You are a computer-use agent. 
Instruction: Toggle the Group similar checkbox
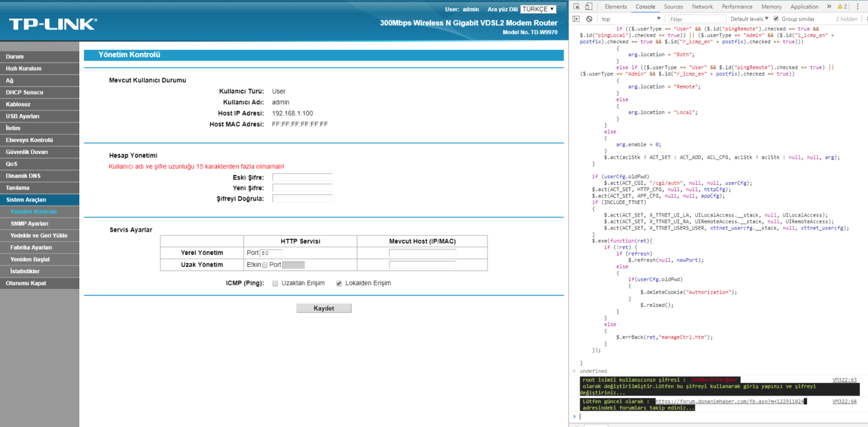point(776,19)
